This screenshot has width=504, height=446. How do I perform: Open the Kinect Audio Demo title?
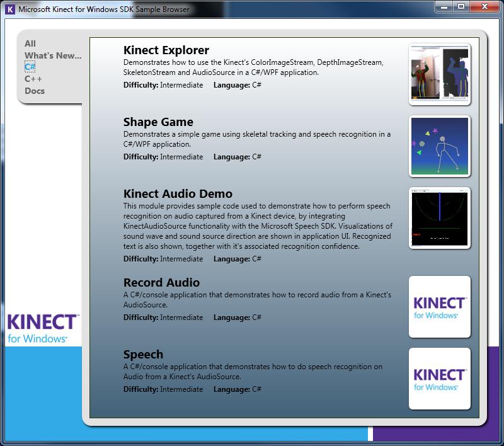[178, 194]
